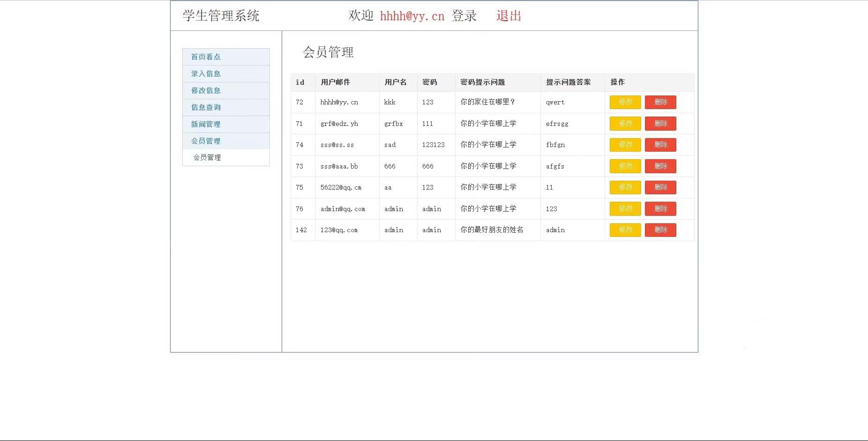Viewport: 868px width, 441px height.
Task: Edit the grf@edz.yh member row
Action: (625, 124)
